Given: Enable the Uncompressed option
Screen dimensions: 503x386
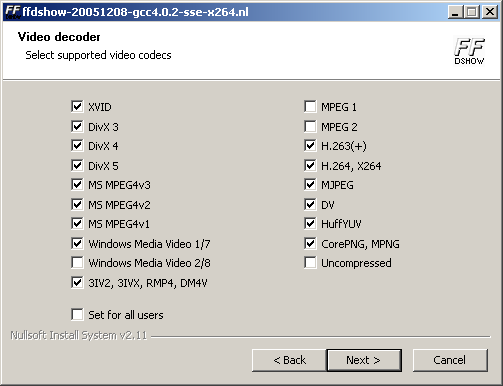Looking at the screenshot, I should 310,263.
